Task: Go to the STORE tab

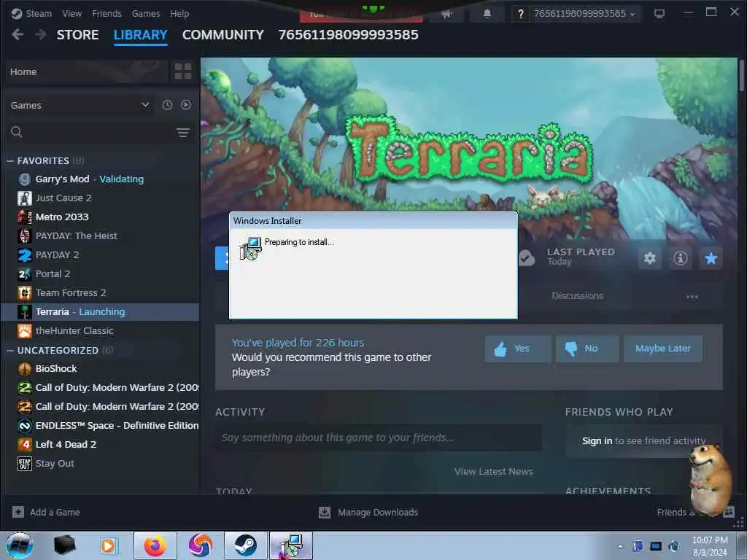Action: [x=77, y=35]
